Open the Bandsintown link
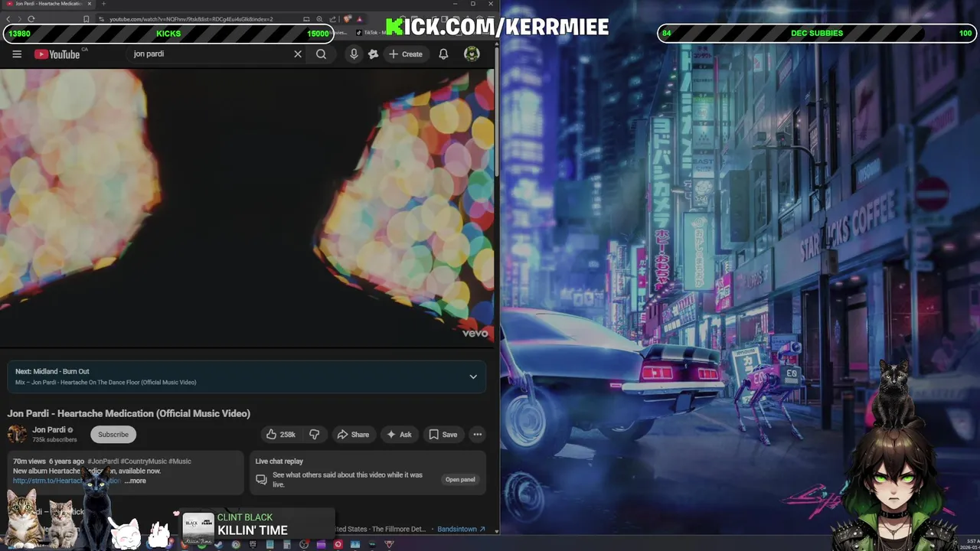 462,529
